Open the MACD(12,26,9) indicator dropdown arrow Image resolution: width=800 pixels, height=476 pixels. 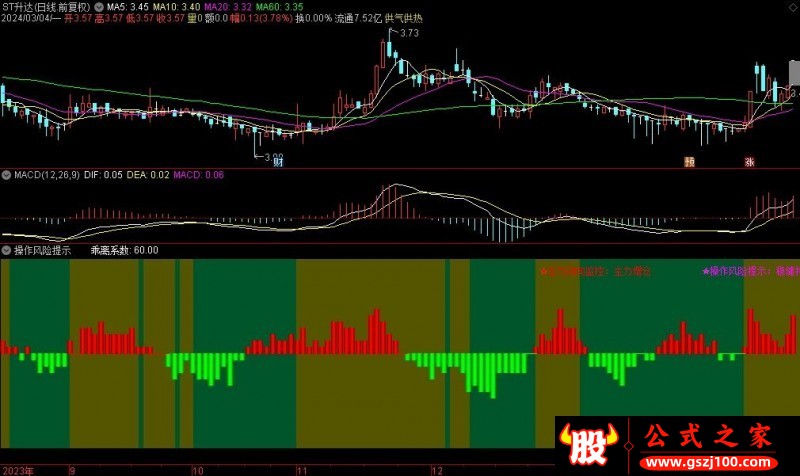6,175
